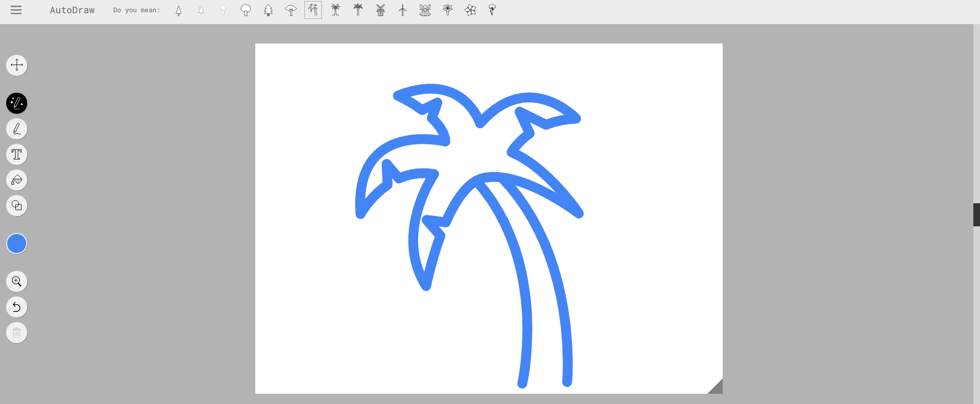Open the hamburger menu

[x=16, y=10]
